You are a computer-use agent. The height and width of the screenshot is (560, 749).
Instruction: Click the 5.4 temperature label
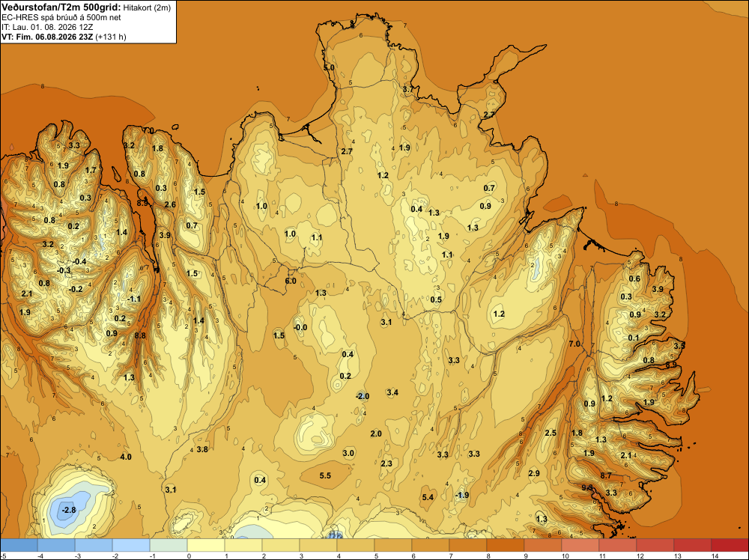coord(428,497)
